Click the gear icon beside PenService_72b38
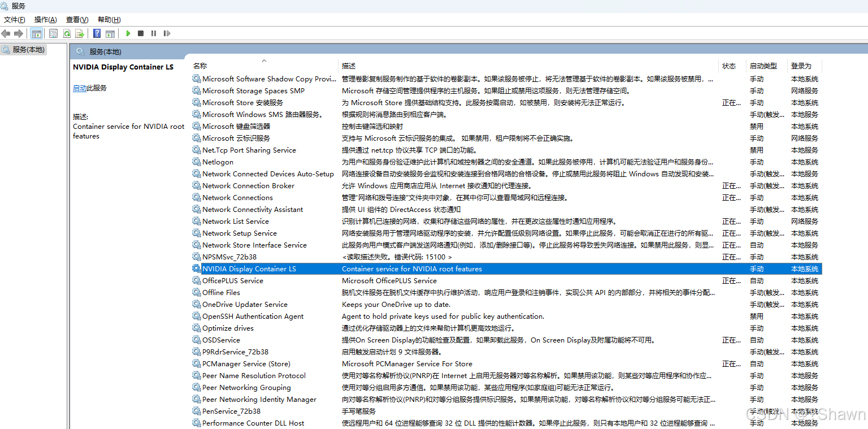Screen dimensions: 868x429 (x=197, y=411)
